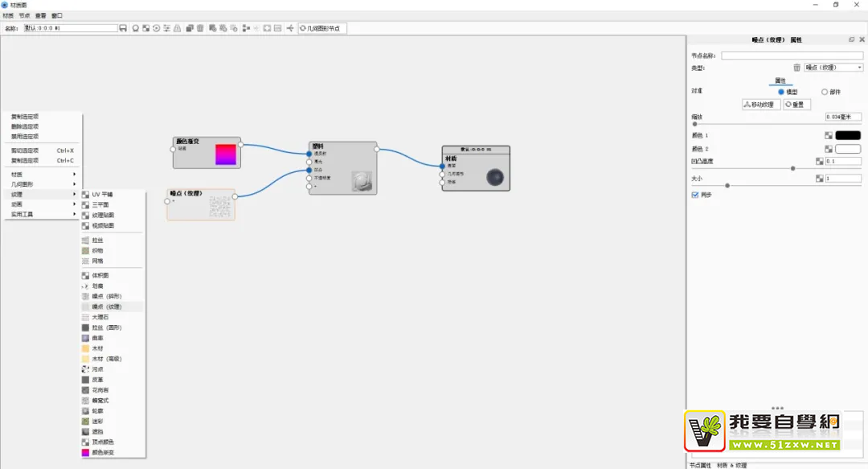Click the save material icon beside the name field
Image resolution: width=868 pixels, height=469 pixels.
(x=123, y=28)
